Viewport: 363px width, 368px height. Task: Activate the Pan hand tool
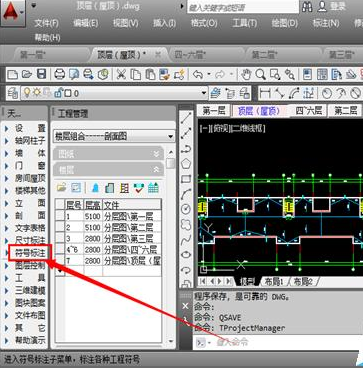coord(246,74)
